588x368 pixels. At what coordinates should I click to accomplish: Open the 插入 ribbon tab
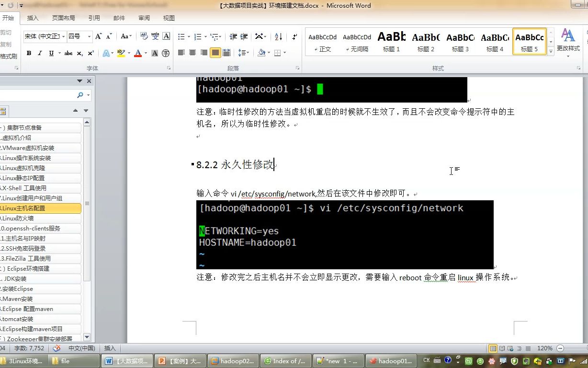tap(33, 18)
